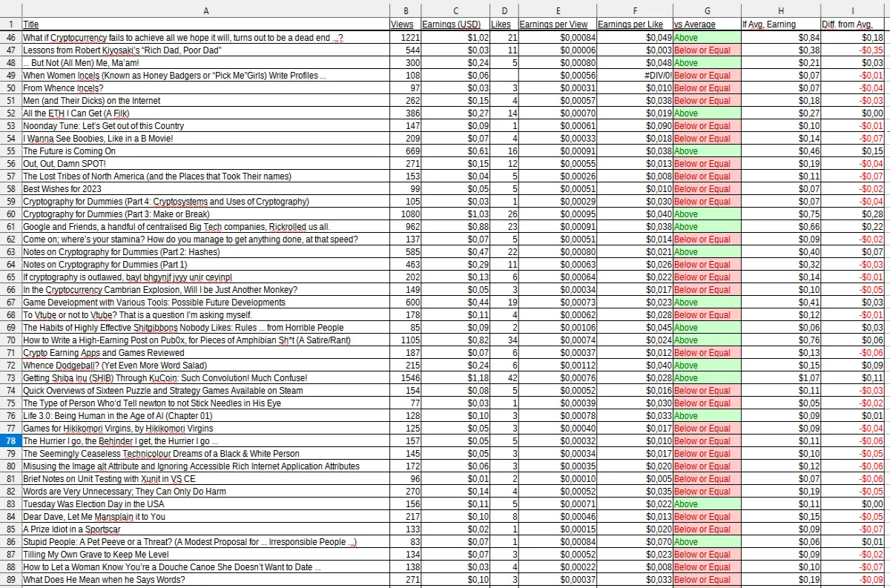Select 'Above' cell in row 52

(707, 113)
